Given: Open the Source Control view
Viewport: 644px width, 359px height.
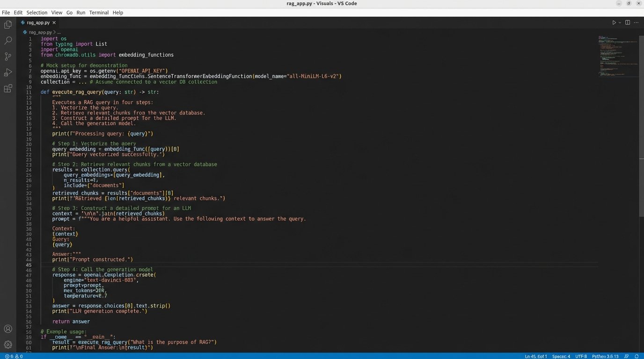Looking at the screenshot, I should 8,57.
